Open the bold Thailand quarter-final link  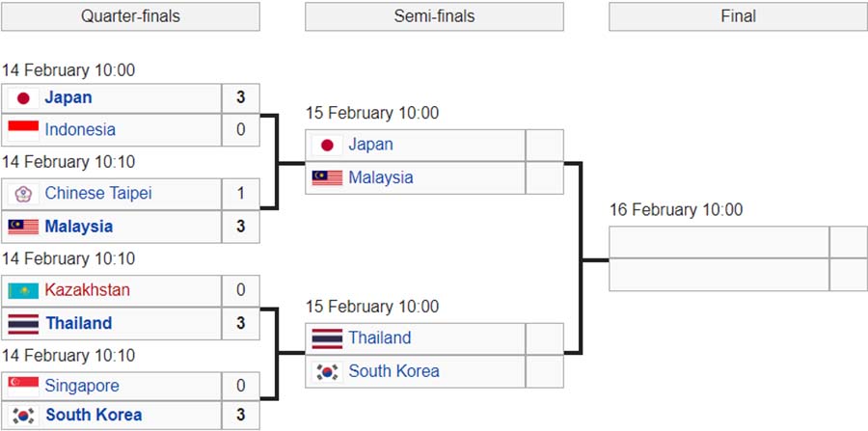tap(79, 324)
